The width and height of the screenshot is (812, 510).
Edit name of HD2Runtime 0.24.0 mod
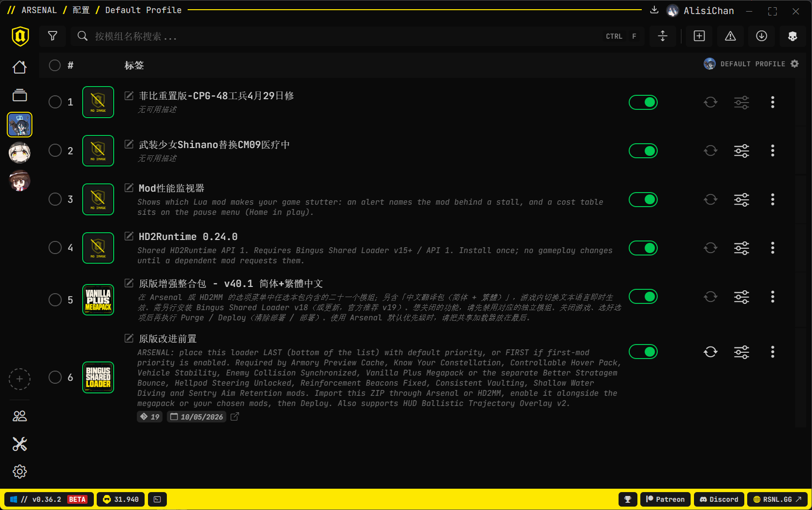129,236
